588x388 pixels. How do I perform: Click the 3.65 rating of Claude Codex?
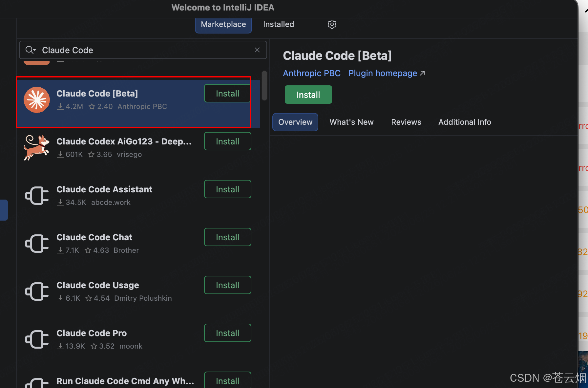point(100,155)
